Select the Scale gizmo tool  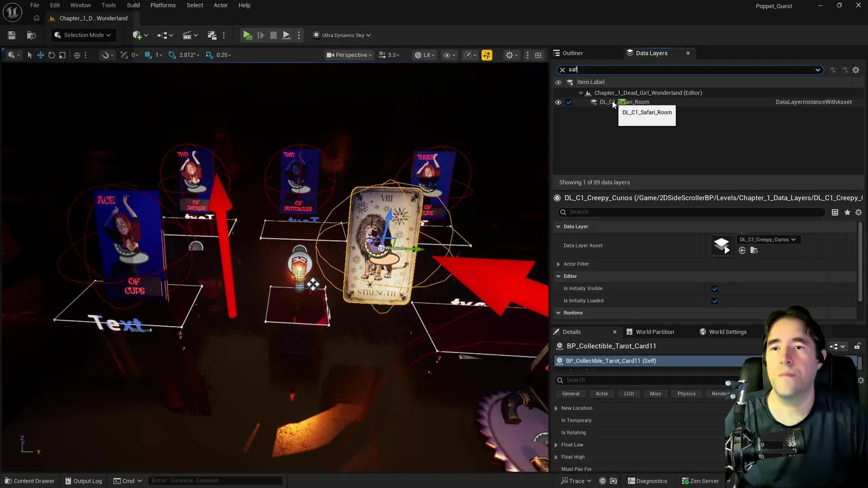pos(62,55)
